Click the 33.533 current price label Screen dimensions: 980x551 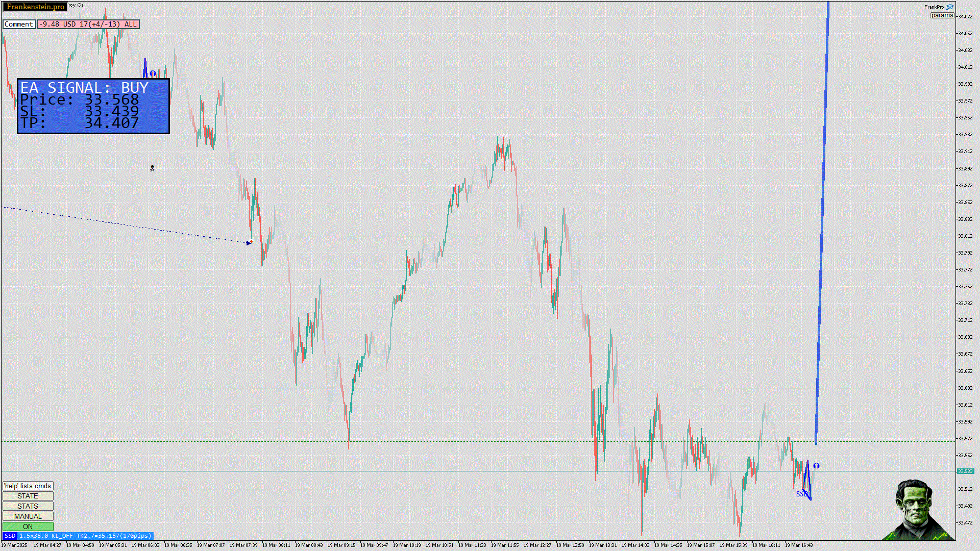(965, 471)
